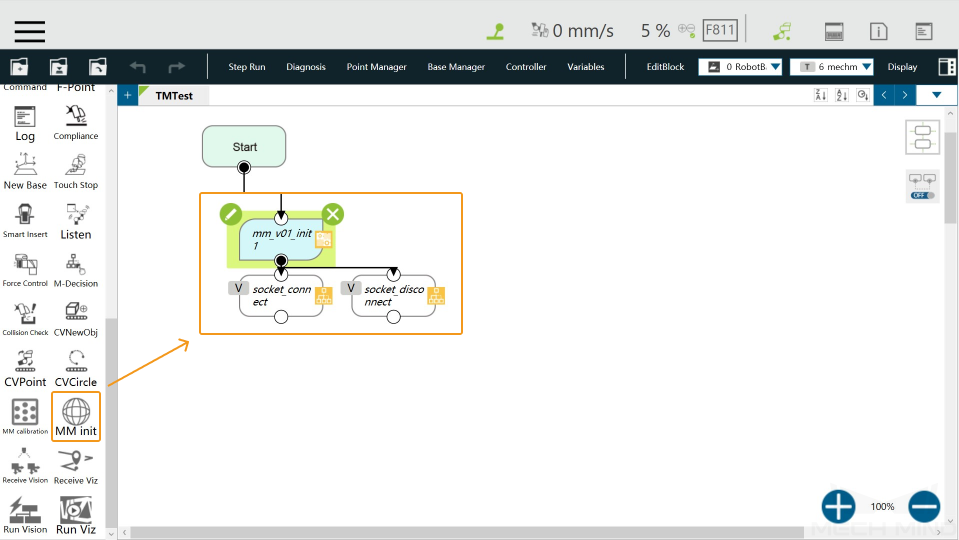This screenshot has height=540, width=959.
Task: Click the Step Run button
Action: click(246, 67)
